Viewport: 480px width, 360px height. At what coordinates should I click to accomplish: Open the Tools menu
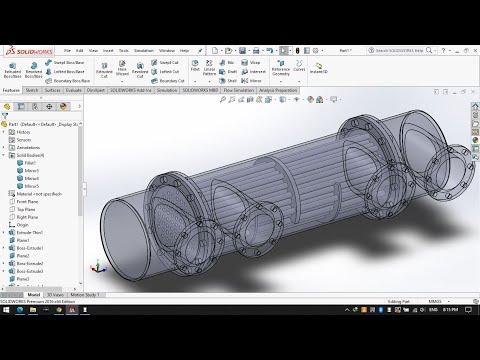pyautogui.click(x=124, y=51)
